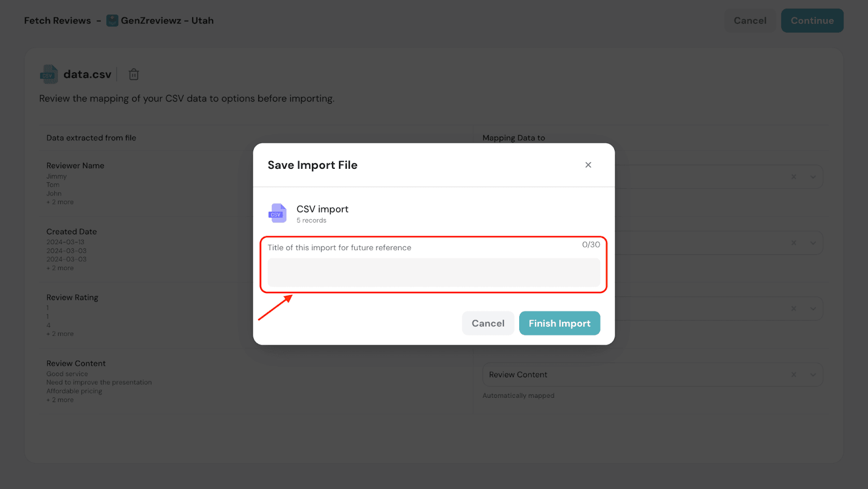This screenshot has width=868, height=489.
Task: Close the Save Import File dialog
Action: click(588, 165)
